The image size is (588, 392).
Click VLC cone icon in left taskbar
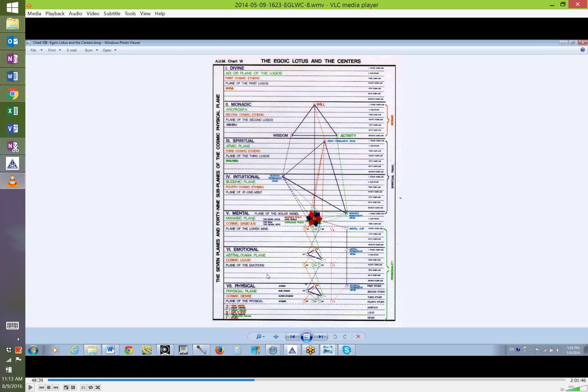pos(12,181)
